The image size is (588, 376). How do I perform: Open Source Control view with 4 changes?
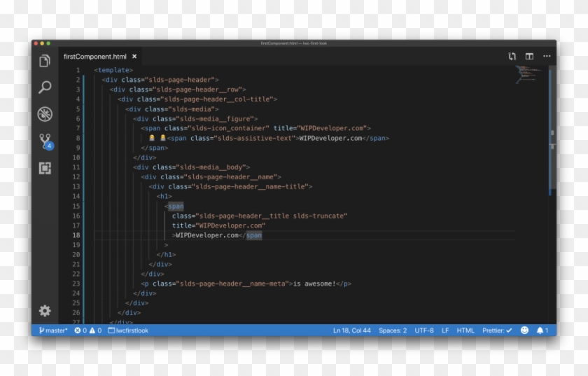[45, 142]
